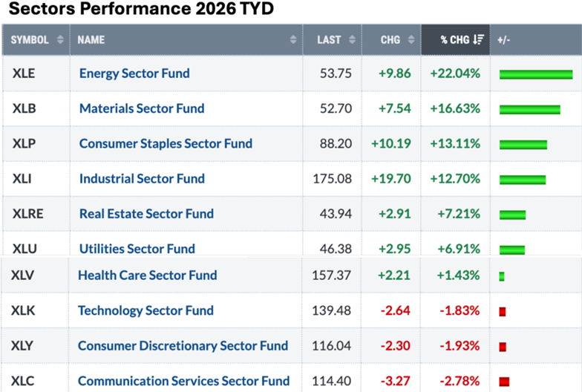Toggle the descending sort icon on % CHG
Viewport: 582px width, 392px height.
[479, 40]
